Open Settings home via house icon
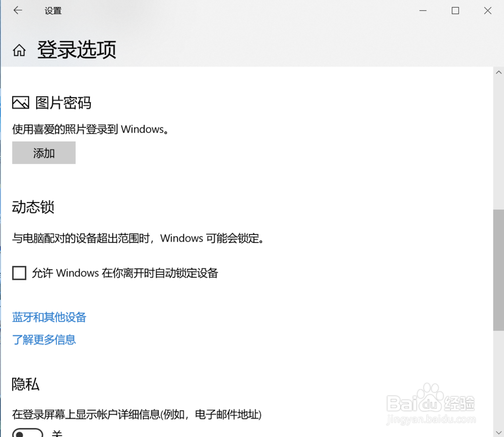Image resolution: width=504 pixels, height=437 pixels. [x=19, y=50]
